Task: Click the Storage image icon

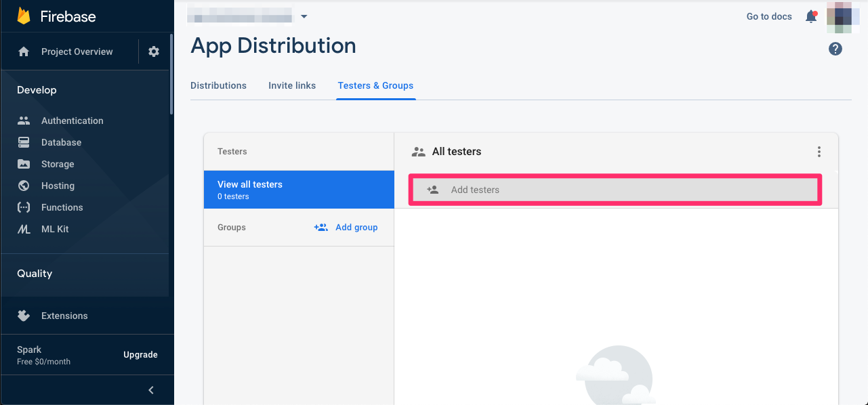Action: click(24, 164)
